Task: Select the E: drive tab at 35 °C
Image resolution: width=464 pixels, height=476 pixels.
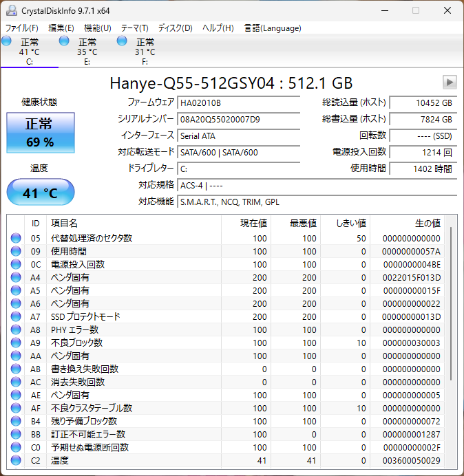Action: (87, 51)
